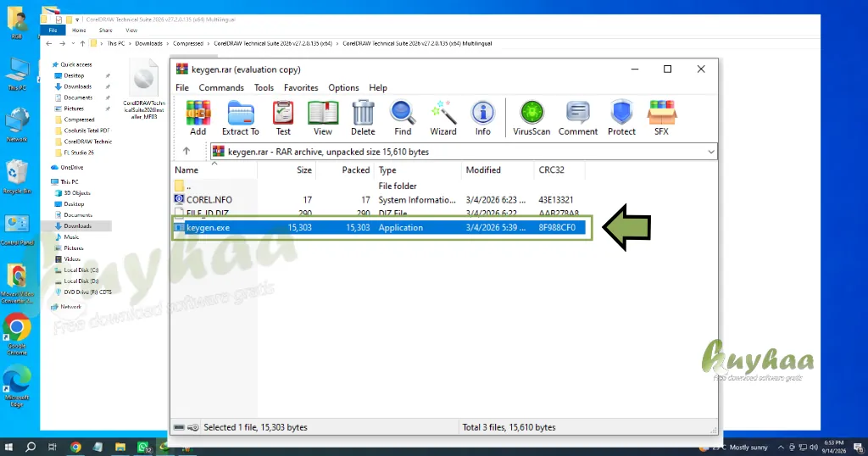Screen dimensions: 868x456
Task: Open the WinRAR Help menu
Action: [x=378, y=87]
